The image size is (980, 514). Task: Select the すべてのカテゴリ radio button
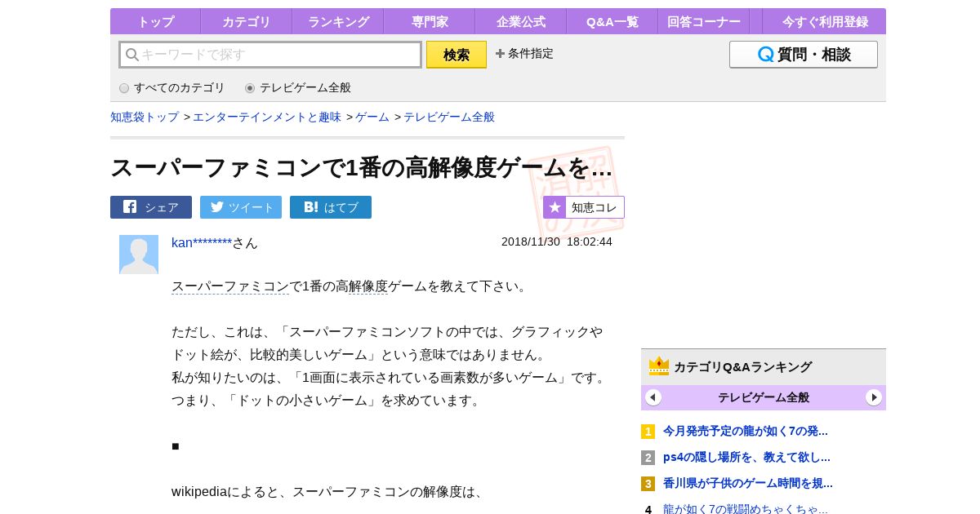click(x=124, y=88)
